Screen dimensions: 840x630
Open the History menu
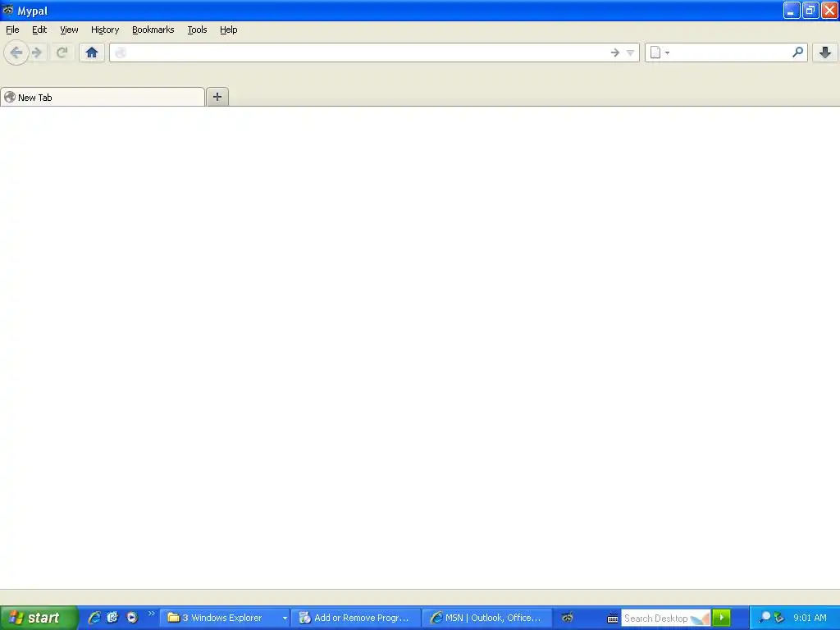(105, 30)
